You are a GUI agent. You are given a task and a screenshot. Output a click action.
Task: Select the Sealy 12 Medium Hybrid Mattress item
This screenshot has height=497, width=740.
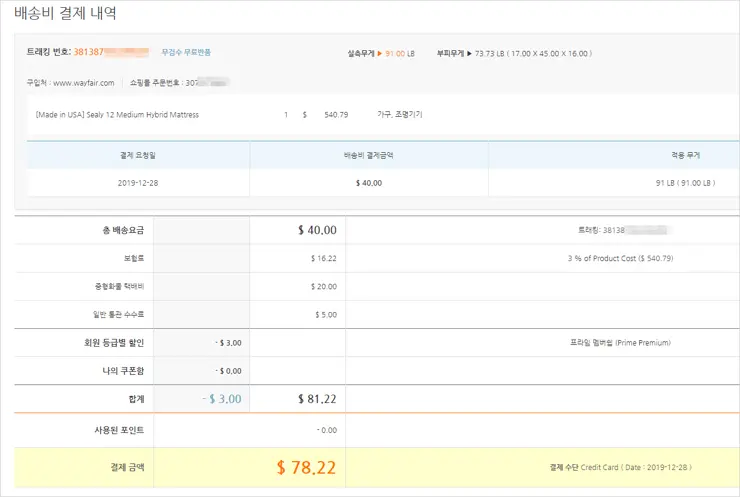pyautogui.click(x=117, y=115)
